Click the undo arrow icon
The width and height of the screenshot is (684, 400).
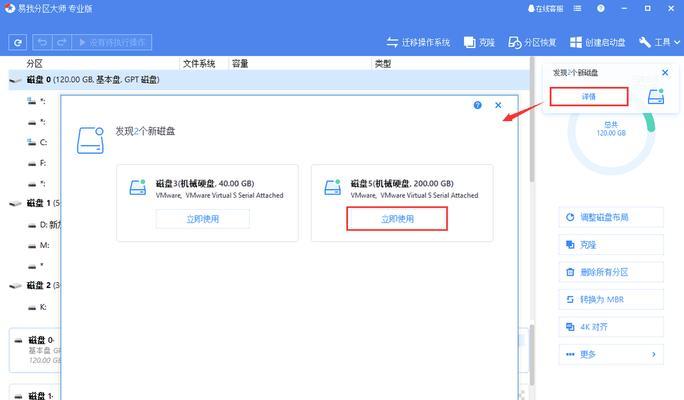tap(42, 42)
